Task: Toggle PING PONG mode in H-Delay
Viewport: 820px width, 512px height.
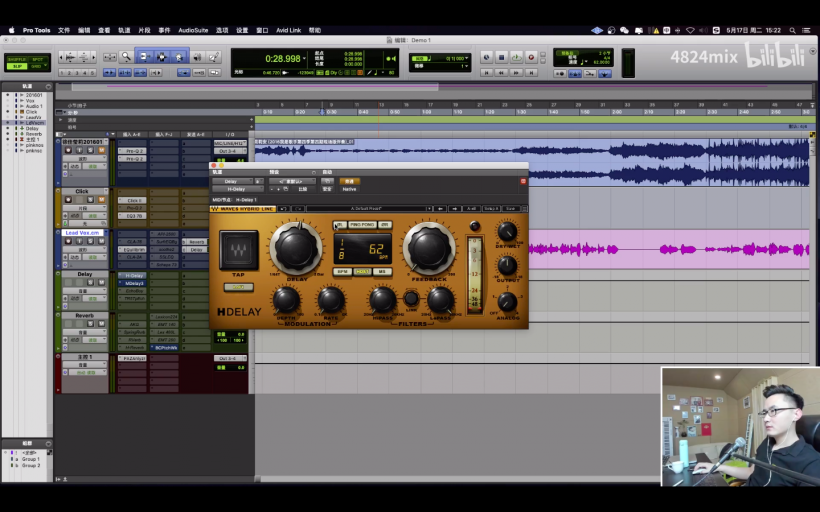Action: (362, 225)
